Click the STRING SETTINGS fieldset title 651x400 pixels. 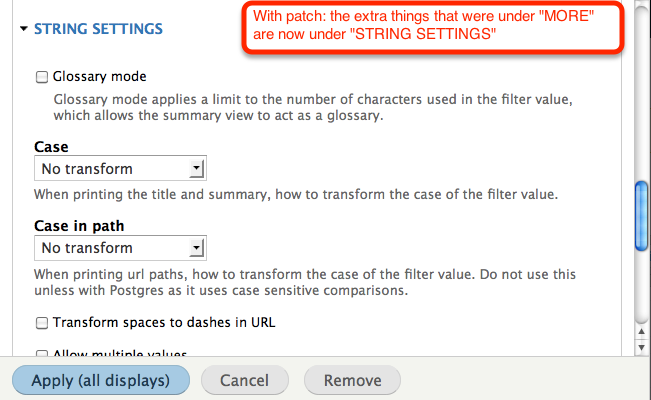(x=98, y=29)
